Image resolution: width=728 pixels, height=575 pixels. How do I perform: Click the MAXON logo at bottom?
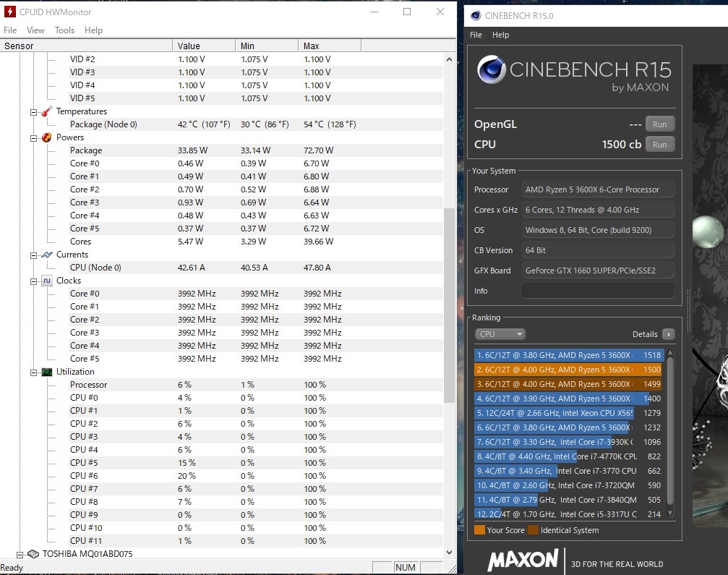(523, 560)
